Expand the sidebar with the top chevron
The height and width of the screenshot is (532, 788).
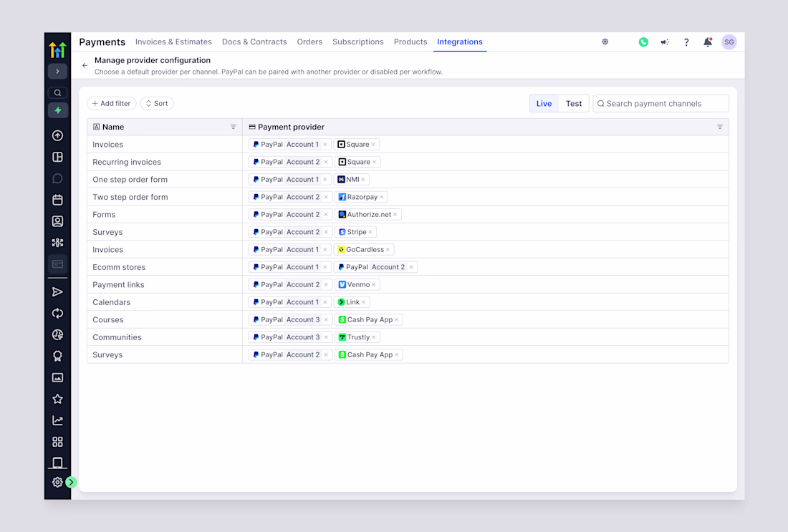pos(57,72)
